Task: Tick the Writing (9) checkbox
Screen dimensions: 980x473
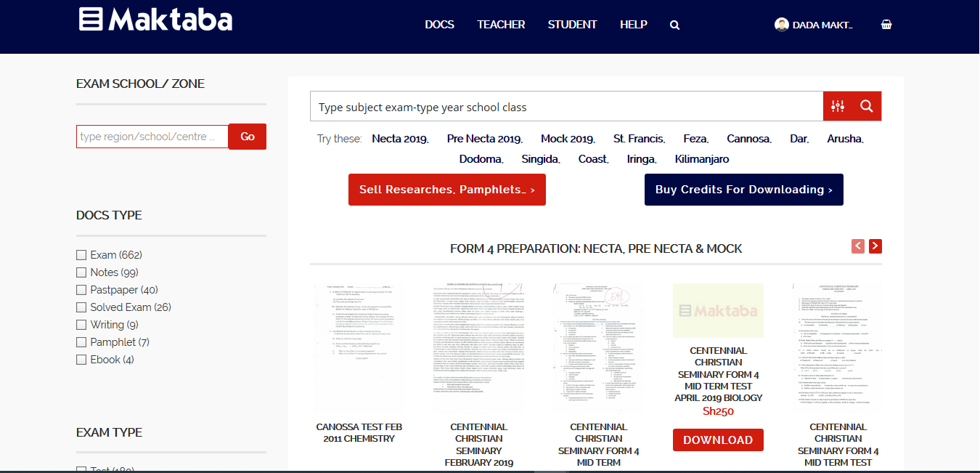Action: point(81,325)
